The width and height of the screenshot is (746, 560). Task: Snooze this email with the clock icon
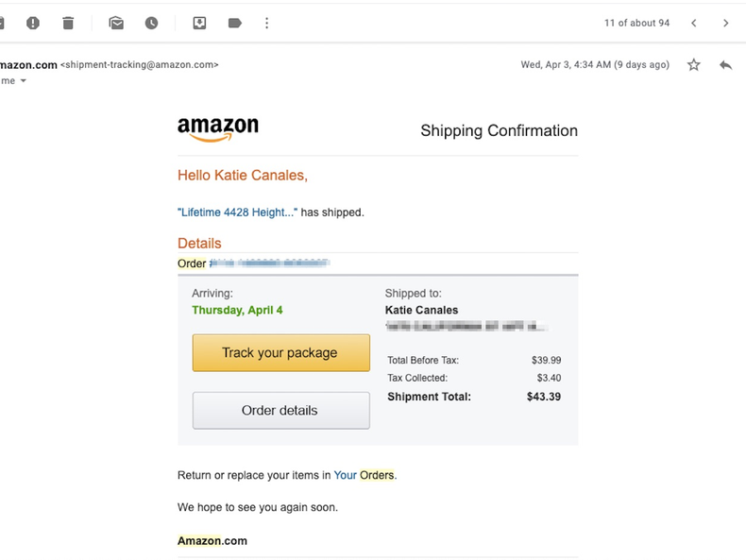click(151, 23)
